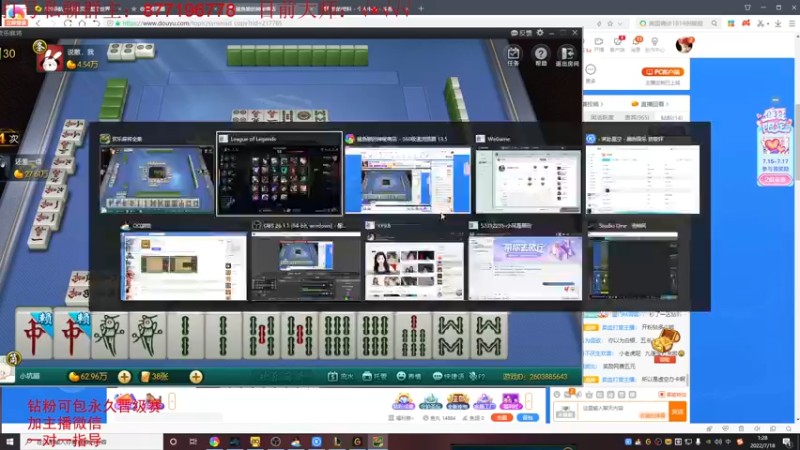Open the user avatar on Douyu header

click(684, 45)
